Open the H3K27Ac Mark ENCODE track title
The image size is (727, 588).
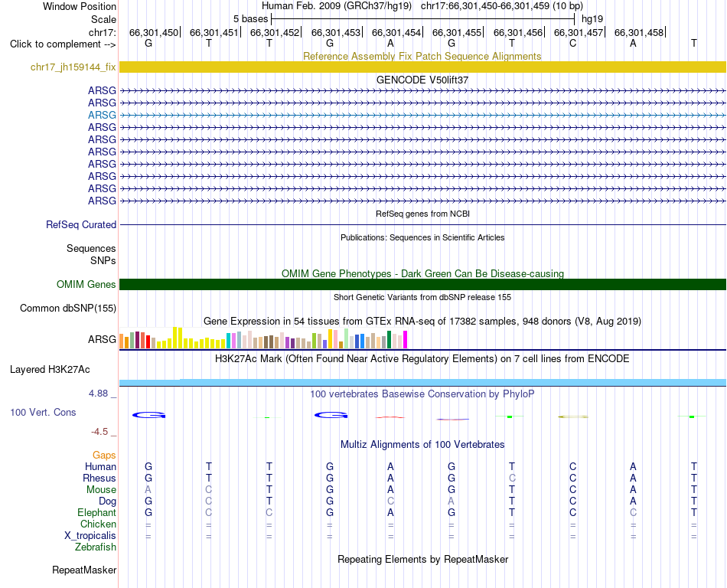point(422,358)
